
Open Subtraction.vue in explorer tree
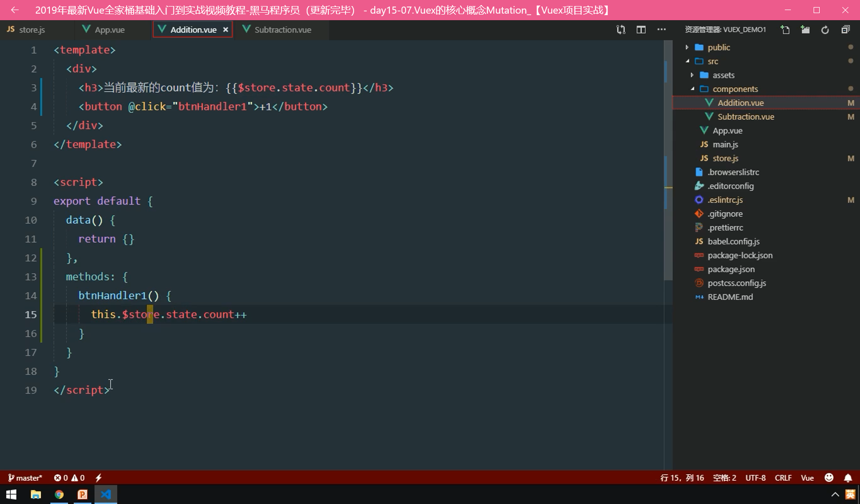click(766, 116)
